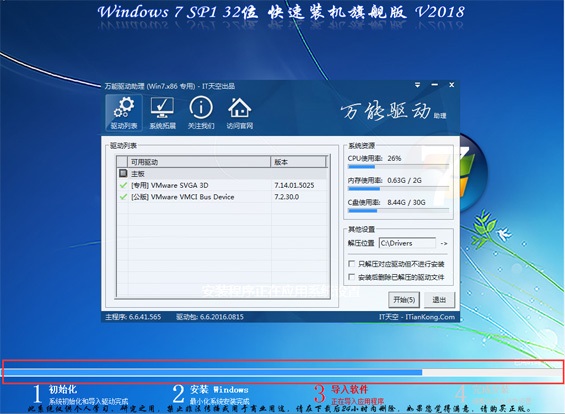Click the 开始(5) start button

pos(404,300)
